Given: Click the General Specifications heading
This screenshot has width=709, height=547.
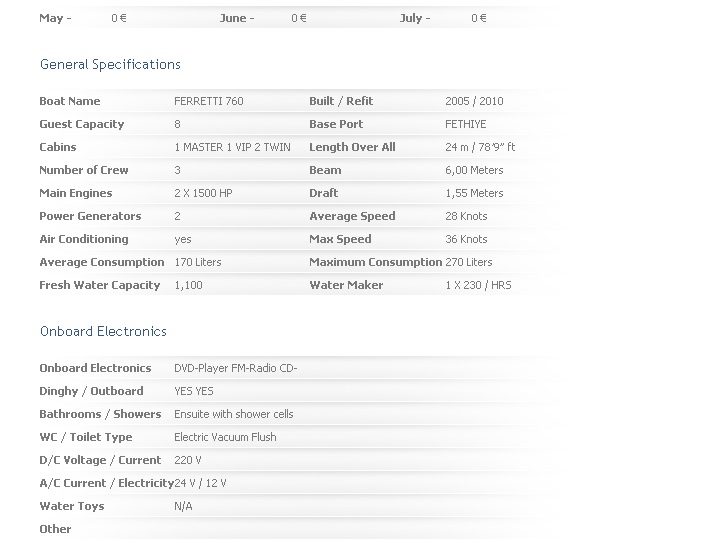Looking at the screenshot, I should [x=110, y=65].
